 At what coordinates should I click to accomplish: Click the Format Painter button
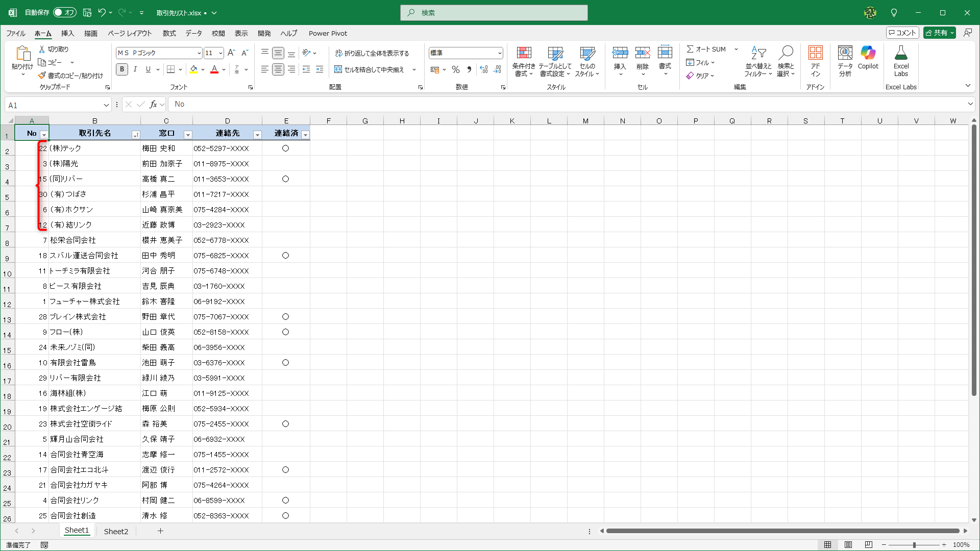point(70,76)
